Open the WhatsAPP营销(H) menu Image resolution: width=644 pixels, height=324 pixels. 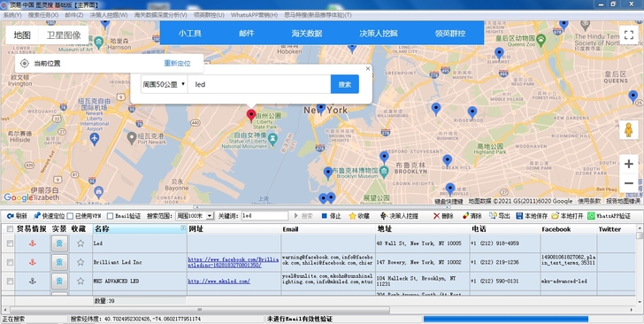(254, 15)
